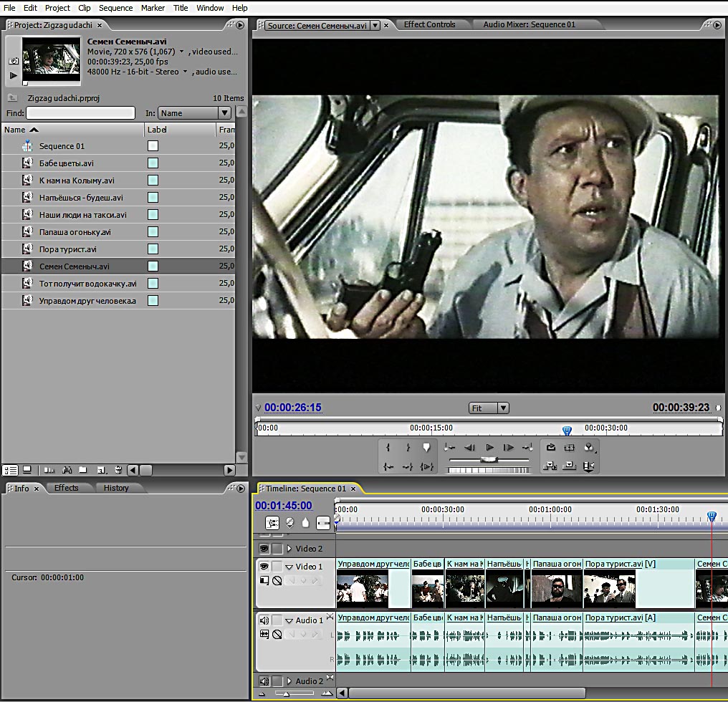This screenshot has height=702, width=728.
Task: Open Output mode menu in Source monitor
Action: click(589, 448)
